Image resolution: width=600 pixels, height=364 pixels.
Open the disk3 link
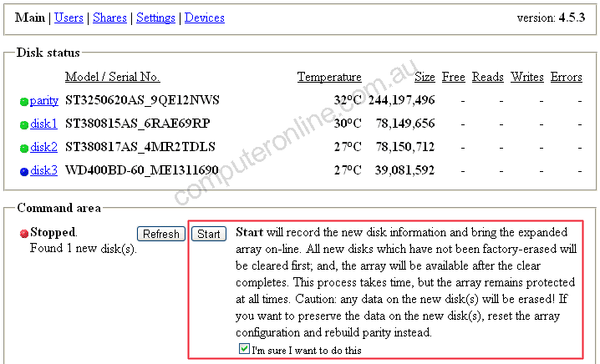44,171
